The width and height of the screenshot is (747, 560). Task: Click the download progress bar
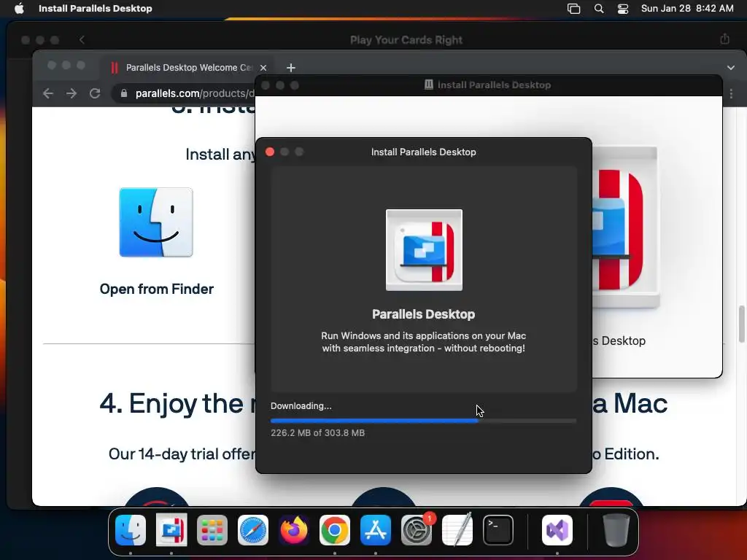pos(424,421)
